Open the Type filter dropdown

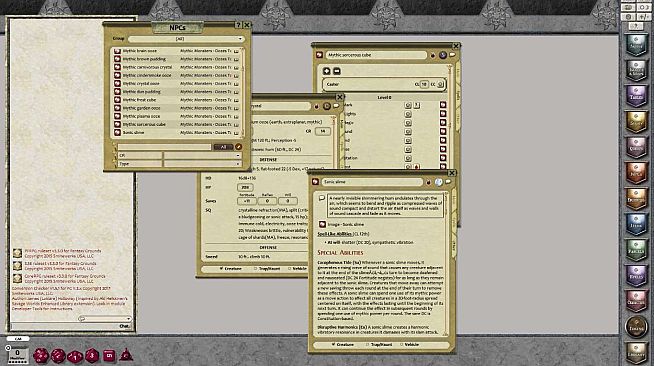pos(203,164)
